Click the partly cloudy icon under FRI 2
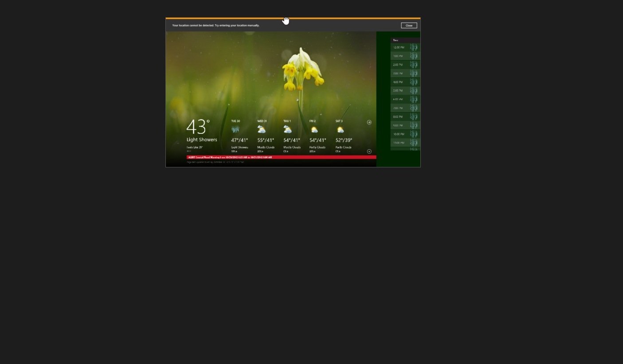623x364 pixels. pyautogui.click(x=314, y=130)
